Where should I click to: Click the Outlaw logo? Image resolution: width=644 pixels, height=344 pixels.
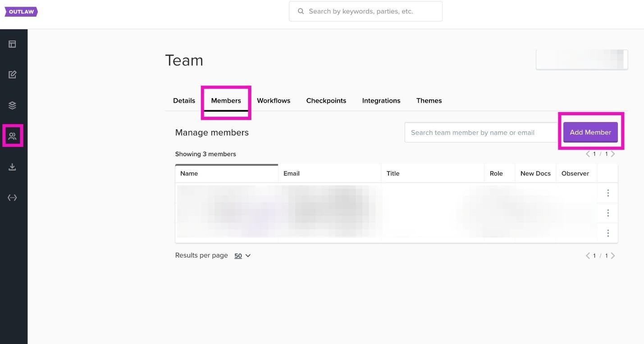pyautogui.click(x=21, y=12)
